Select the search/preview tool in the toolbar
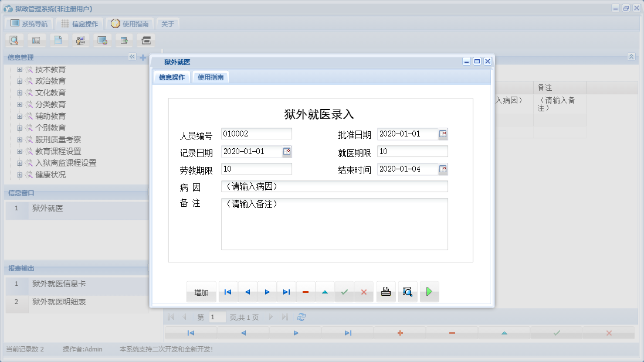 pos(14,40)
